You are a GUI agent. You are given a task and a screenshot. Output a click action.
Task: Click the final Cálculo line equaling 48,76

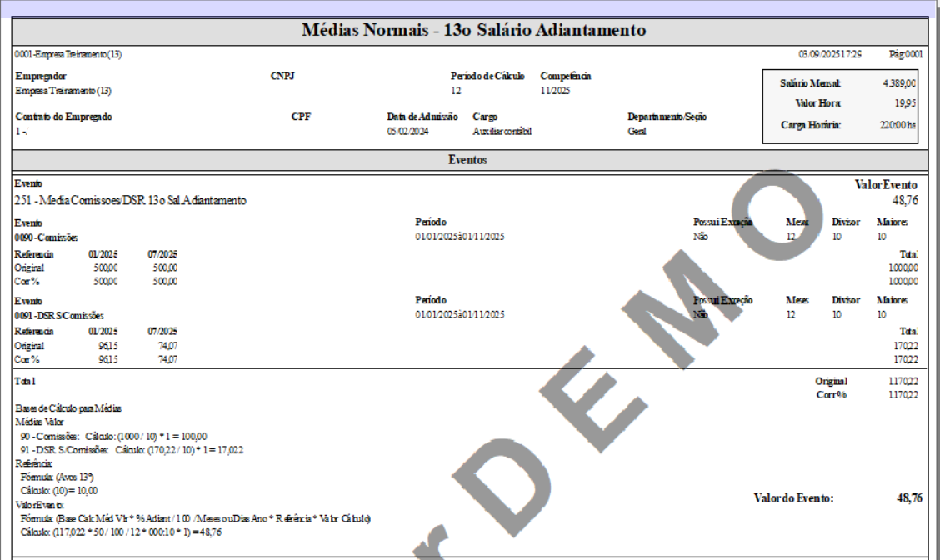121,532
